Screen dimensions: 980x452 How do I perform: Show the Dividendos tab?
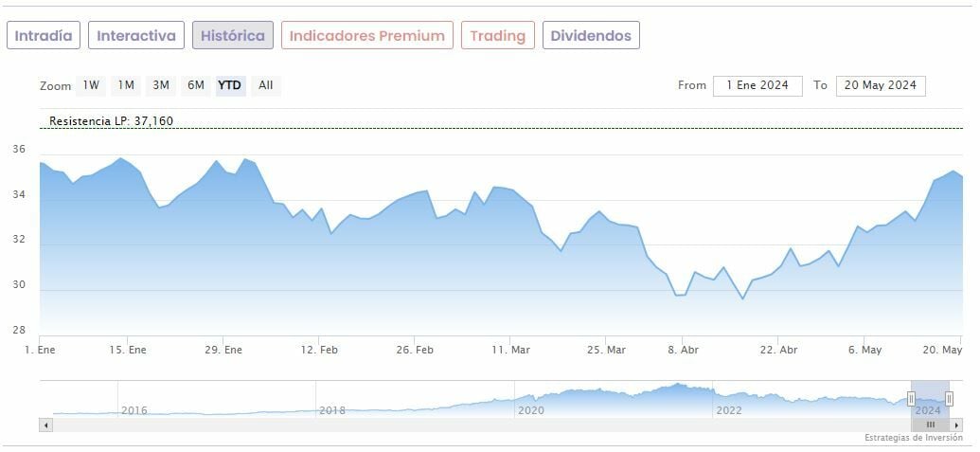click(590, 36)
